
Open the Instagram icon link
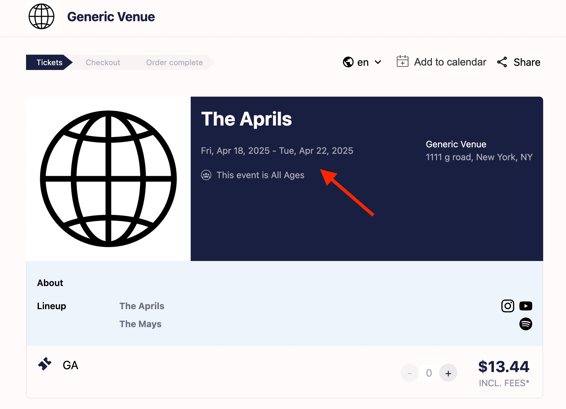(x=508, y=306)
